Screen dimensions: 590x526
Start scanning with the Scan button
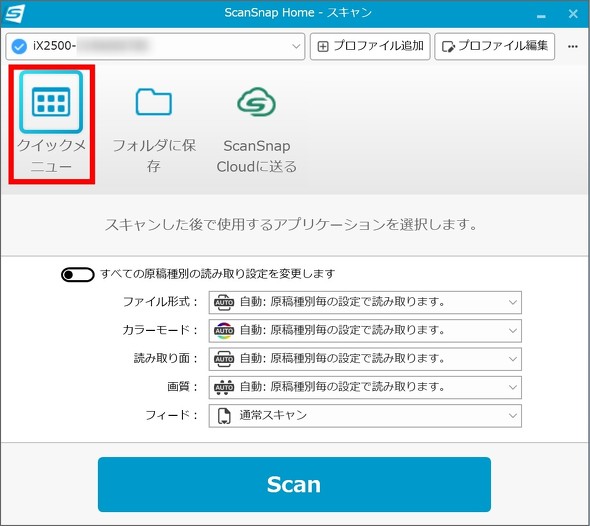pos(294,484)
